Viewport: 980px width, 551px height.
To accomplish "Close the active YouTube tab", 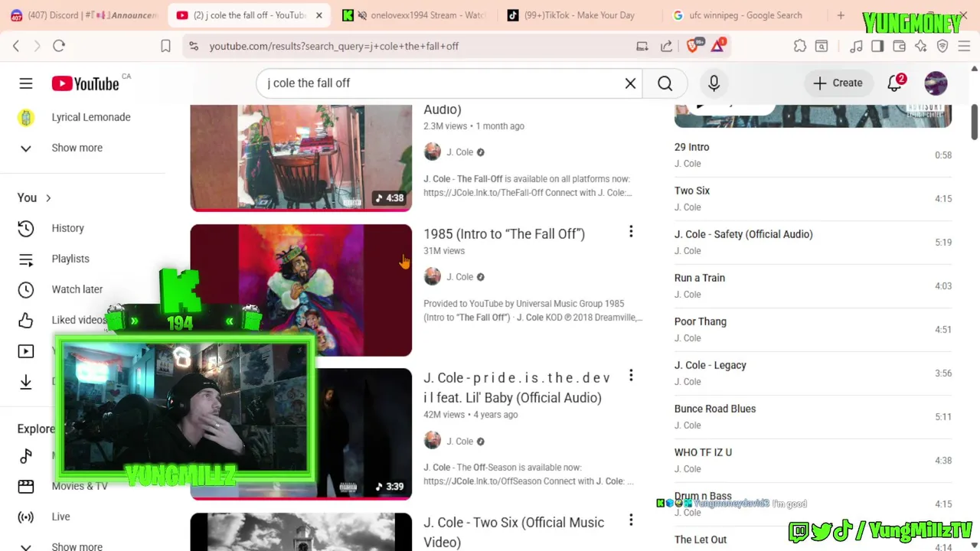I will [319, 15].
